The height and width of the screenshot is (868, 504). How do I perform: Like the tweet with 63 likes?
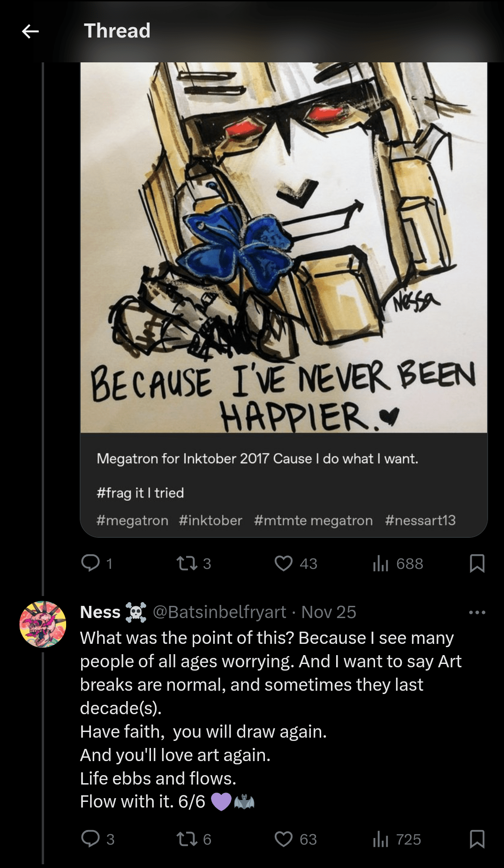284,838
